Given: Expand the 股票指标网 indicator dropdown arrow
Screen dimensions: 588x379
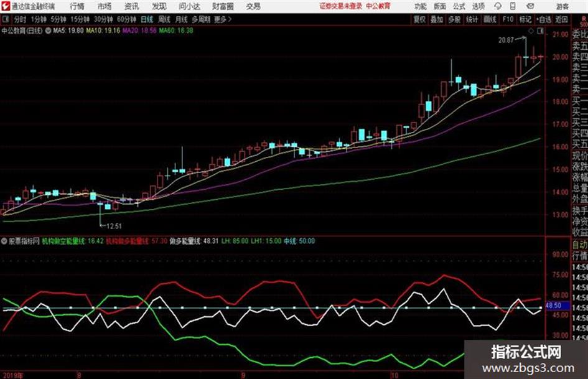Looking at the screenshot, I should click(x=4, y=241).
